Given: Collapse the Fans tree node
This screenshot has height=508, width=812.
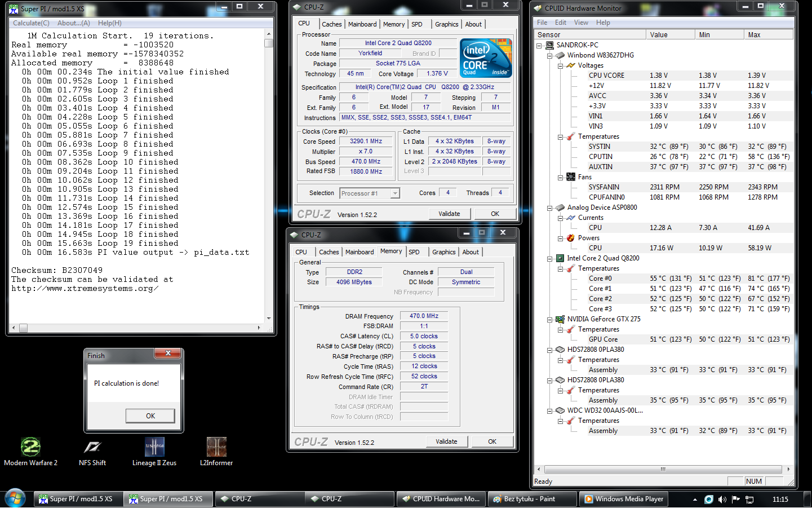Looking at the screenshot, I should [561, 177].
